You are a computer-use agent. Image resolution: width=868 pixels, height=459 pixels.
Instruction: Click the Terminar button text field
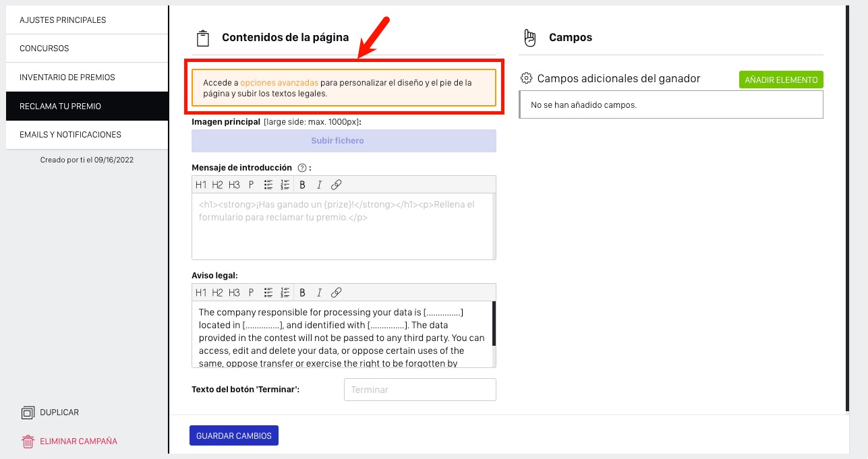[x=419, y=390]
